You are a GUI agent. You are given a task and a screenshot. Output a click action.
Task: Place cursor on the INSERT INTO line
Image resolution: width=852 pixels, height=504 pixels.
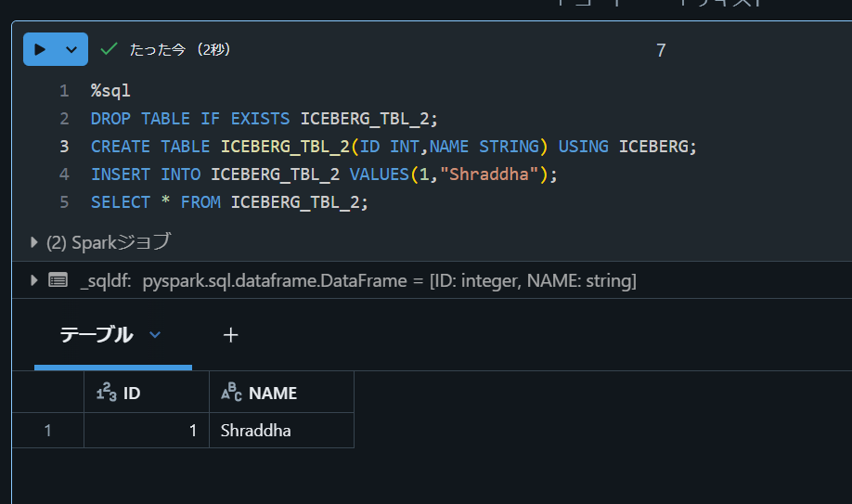point(324,174)
